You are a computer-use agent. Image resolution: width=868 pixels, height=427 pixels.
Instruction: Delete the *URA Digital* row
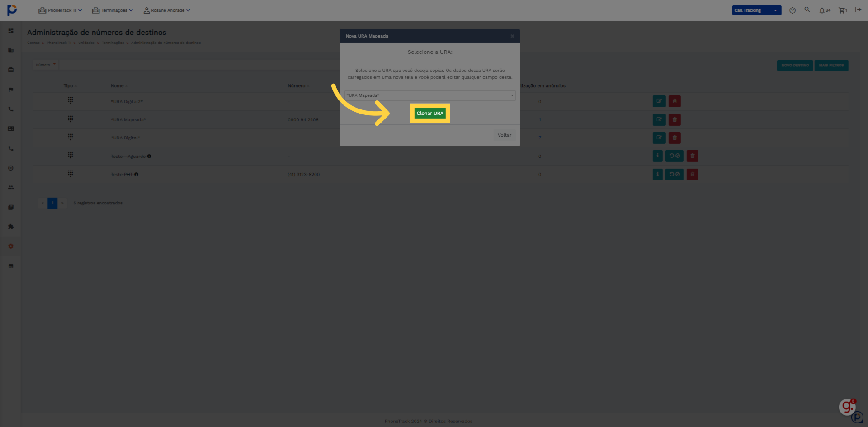click(x=675, y=138)
